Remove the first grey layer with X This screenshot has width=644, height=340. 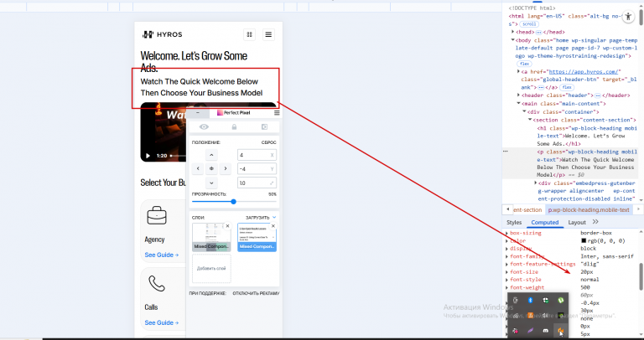pos(227,226)
